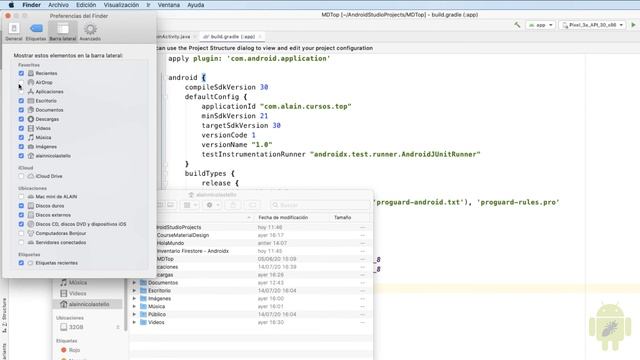Expand the Música folder in Finder
The image size is (640, 360).
coord(134,307)
